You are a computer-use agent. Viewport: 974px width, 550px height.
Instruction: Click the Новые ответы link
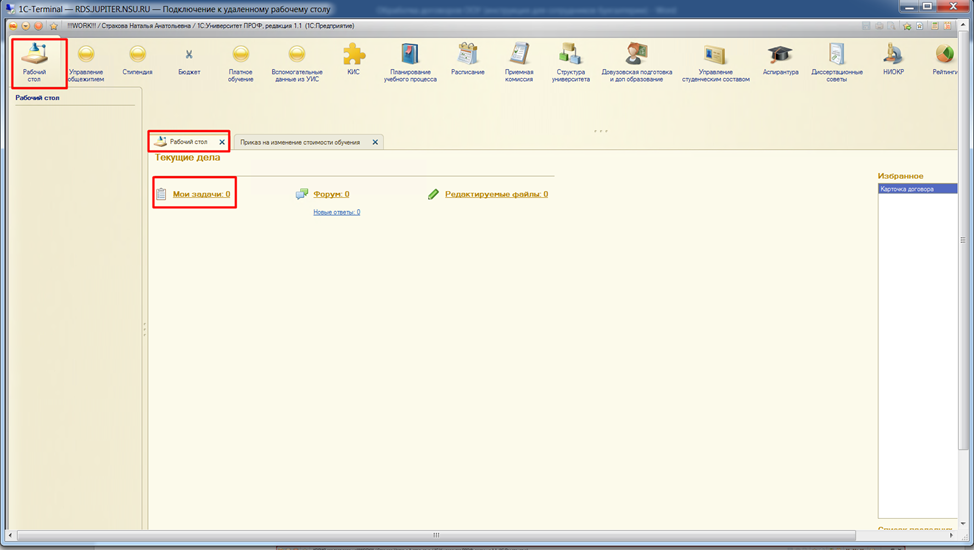click(336, 212)
